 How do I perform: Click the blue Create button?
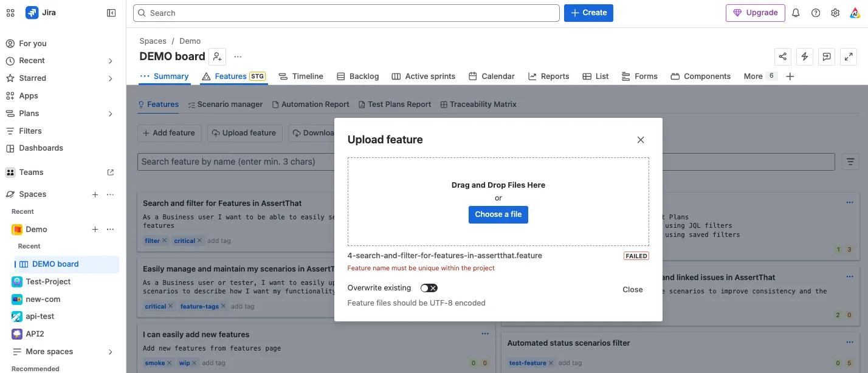click(588, 13)
